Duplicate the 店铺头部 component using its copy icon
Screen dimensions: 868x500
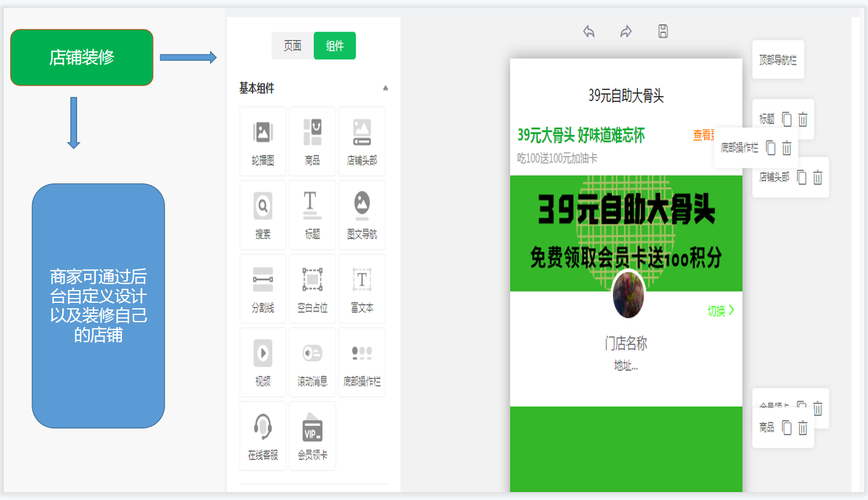802,177
